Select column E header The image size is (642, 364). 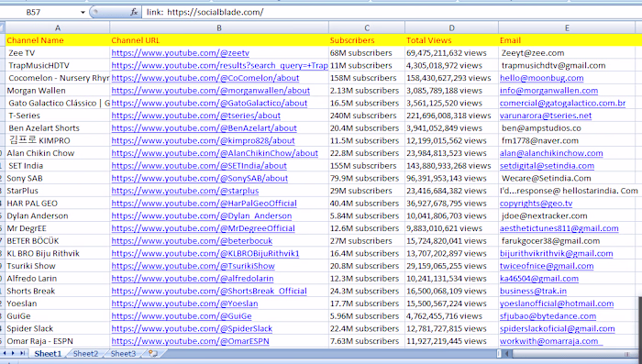(x=567, y=28)
